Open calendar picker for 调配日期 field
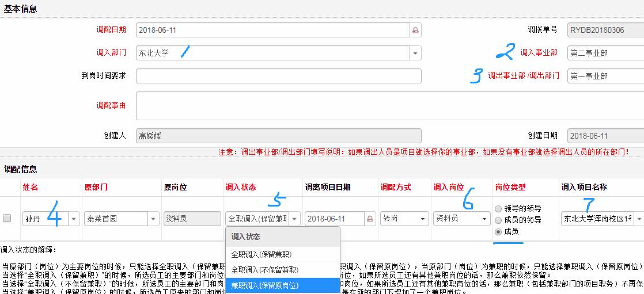 pyautogui.click(x=415, y=30)
